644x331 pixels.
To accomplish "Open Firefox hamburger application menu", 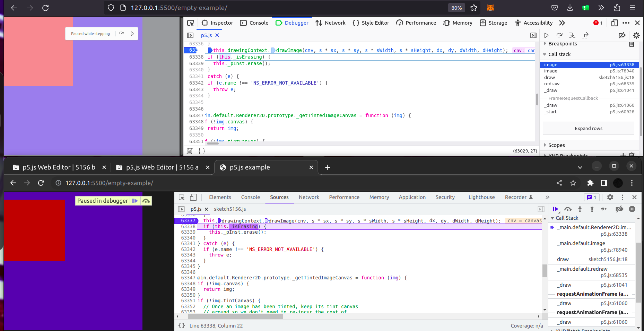I will 633,8.
